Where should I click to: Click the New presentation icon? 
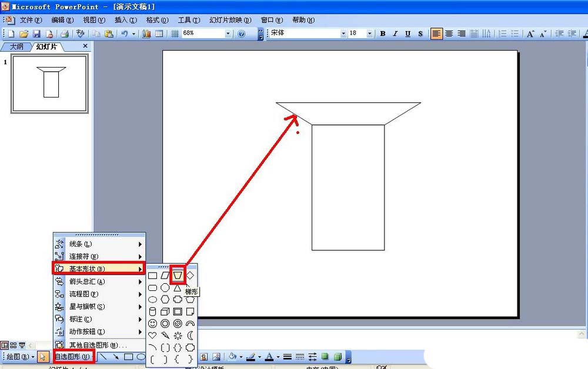pos(11,33)
